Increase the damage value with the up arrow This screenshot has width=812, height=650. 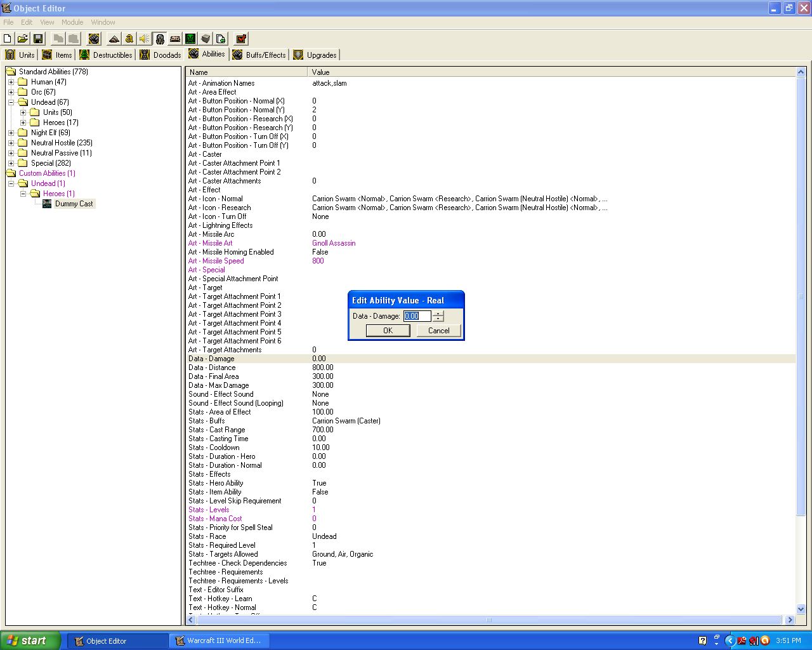pyautogui.click(x=438, y=313)
